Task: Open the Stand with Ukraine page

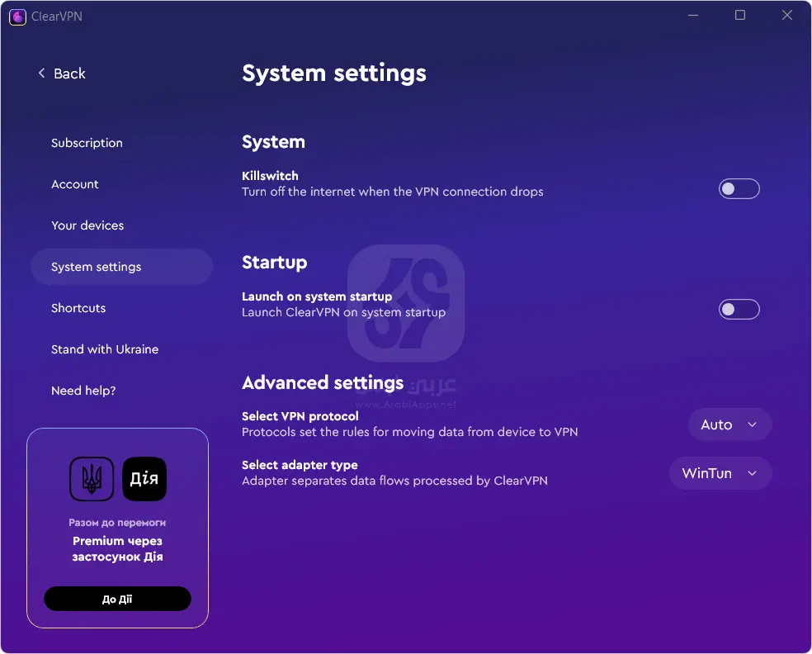Action: [x=105, y=349]
